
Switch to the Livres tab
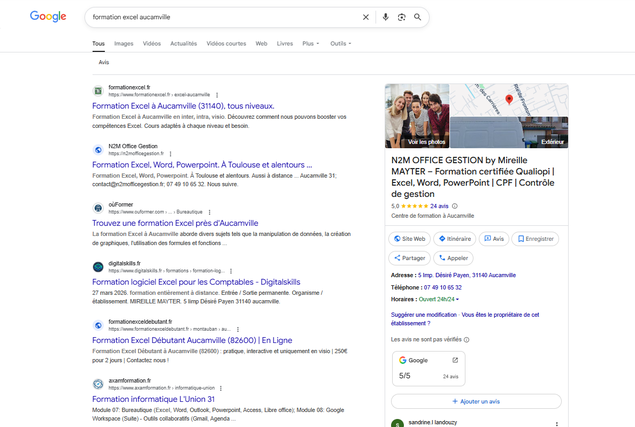click(x=285, y=43)
